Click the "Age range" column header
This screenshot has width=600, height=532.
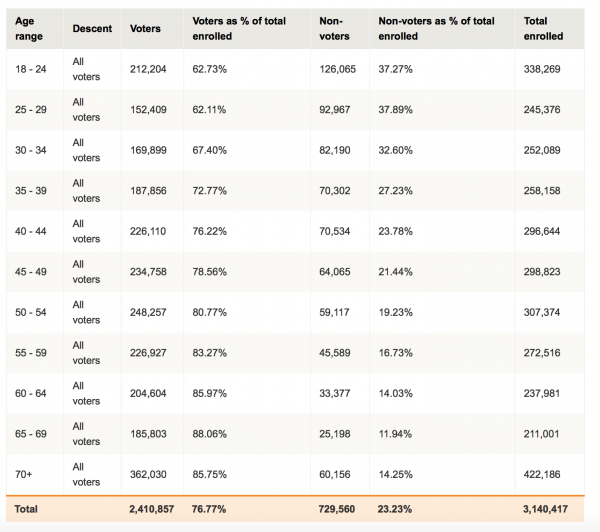31,28
